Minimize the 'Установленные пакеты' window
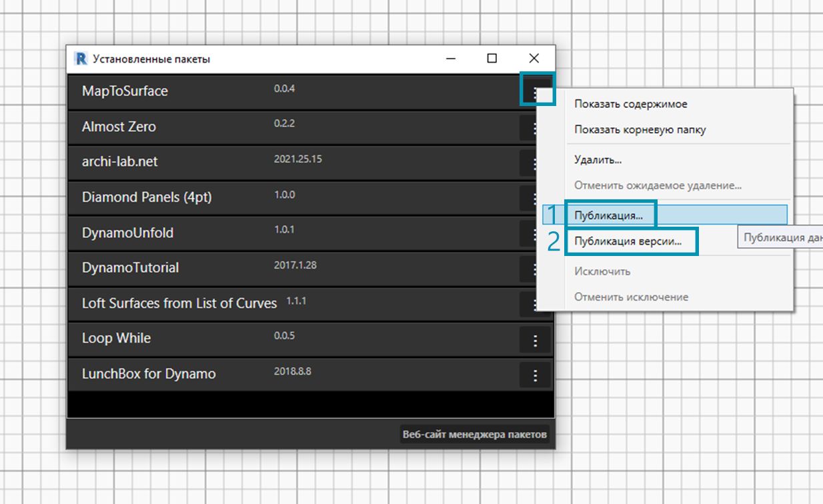The height and width of the screenshot is (504, 823). 451,59
